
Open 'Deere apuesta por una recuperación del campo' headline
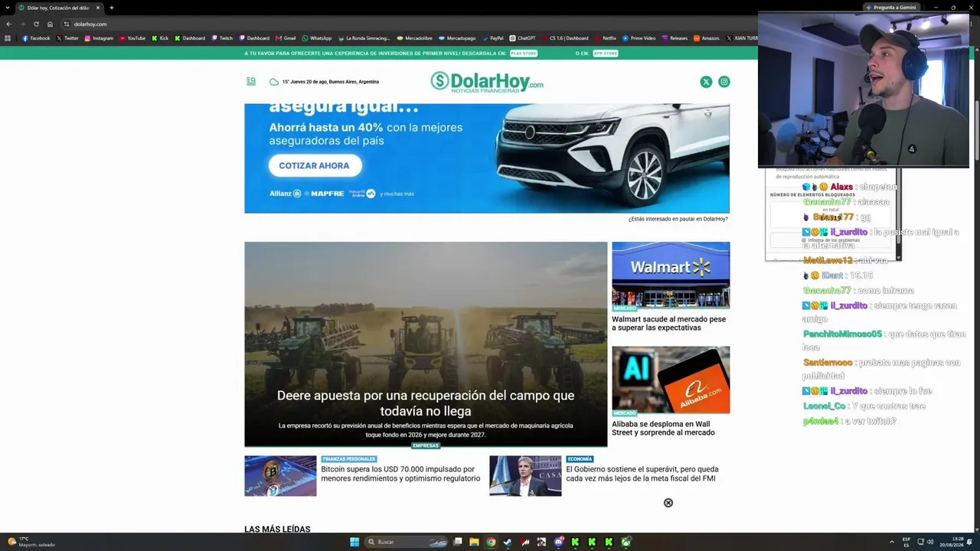point(426,403)
